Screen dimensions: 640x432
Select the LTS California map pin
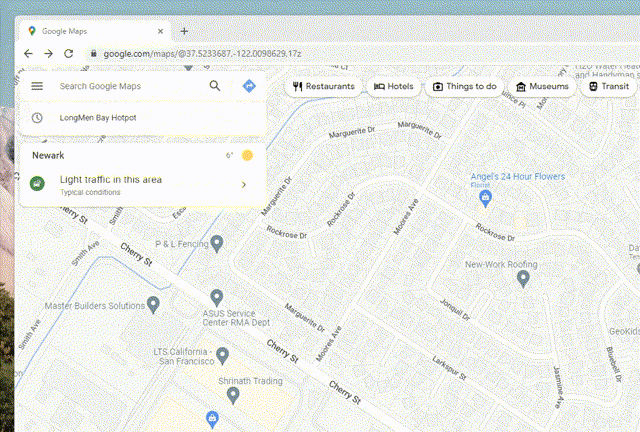[x=222, y=356]
